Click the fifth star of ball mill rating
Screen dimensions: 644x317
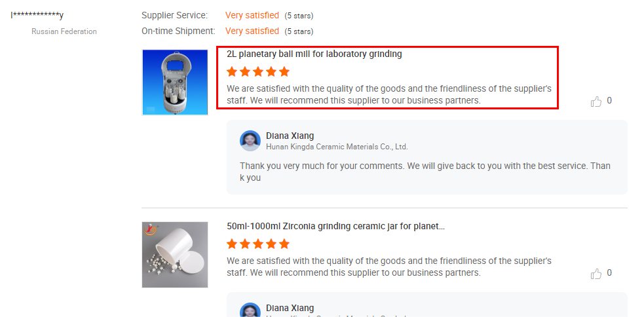284,72
